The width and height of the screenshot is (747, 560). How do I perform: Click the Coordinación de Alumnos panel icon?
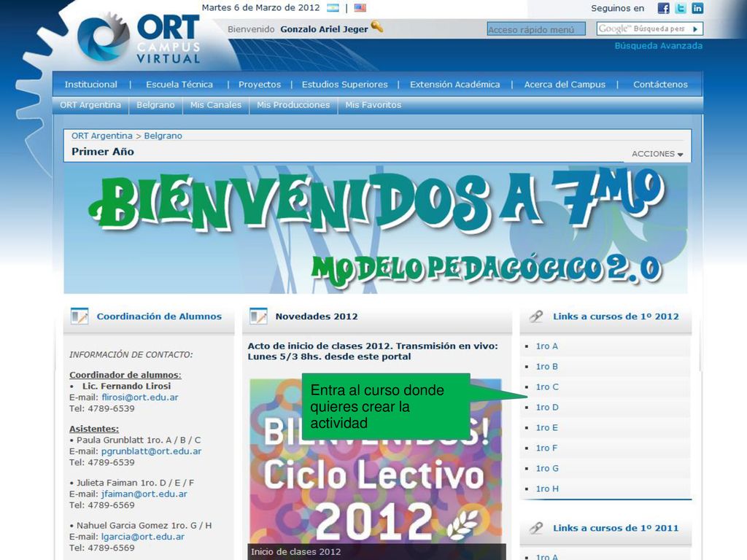pos(80,316)
